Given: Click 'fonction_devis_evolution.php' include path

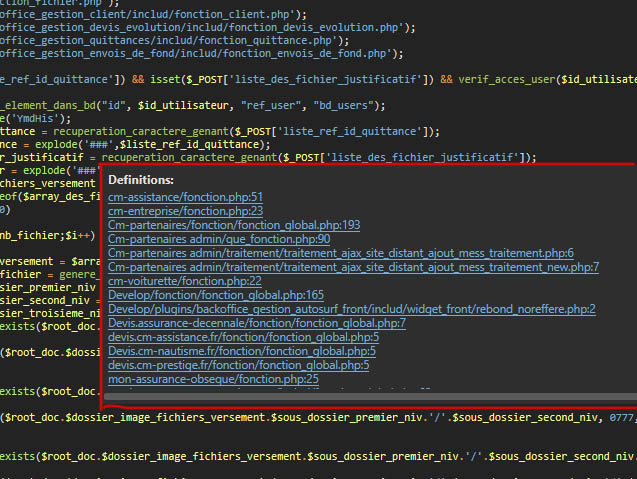Looking at the screenshot, I should point(313,27).
